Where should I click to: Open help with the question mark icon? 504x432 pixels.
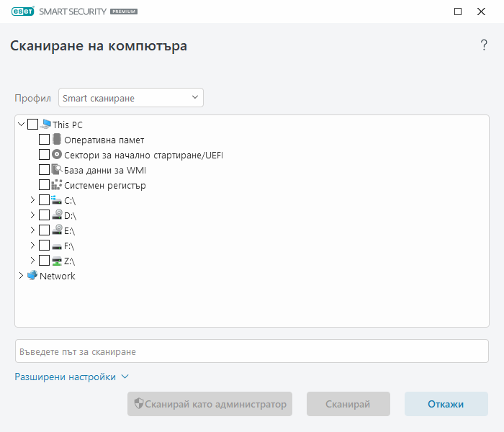pyautogui.click(x=484, y=45)
